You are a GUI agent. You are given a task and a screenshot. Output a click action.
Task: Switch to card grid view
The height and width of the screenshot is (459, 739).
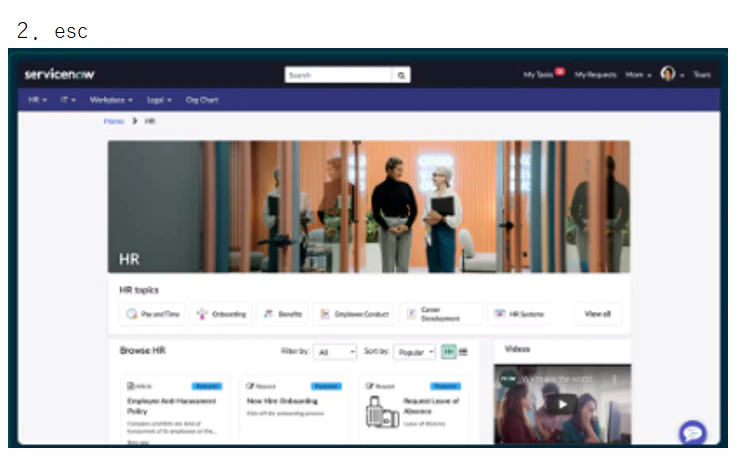click(x=449, y=352)
